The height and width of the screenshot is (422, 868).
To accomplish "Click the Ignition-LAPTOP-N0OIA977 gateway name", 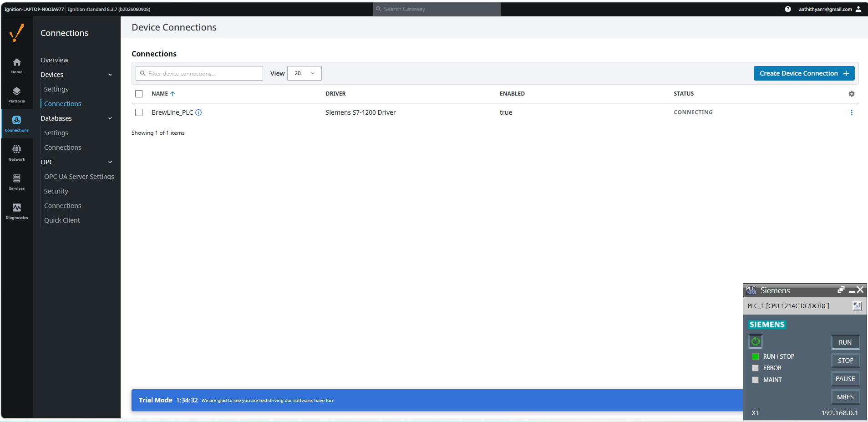I will pyautogui.click(x=34, y=9).
